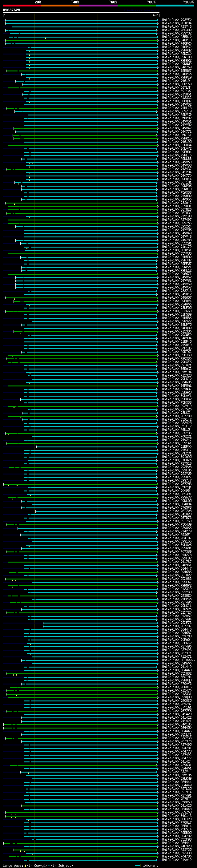197x868 pixels.
Task: Select hit label UniRef100_C6TLM4
Action: [176, 88]
